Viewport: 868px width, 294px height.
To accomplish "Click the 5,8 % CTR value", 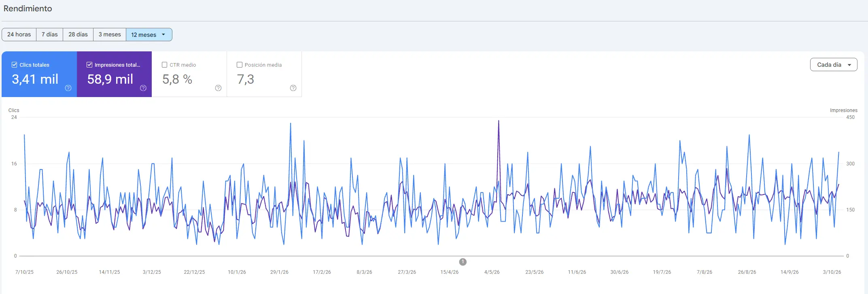I will (177, 79).
